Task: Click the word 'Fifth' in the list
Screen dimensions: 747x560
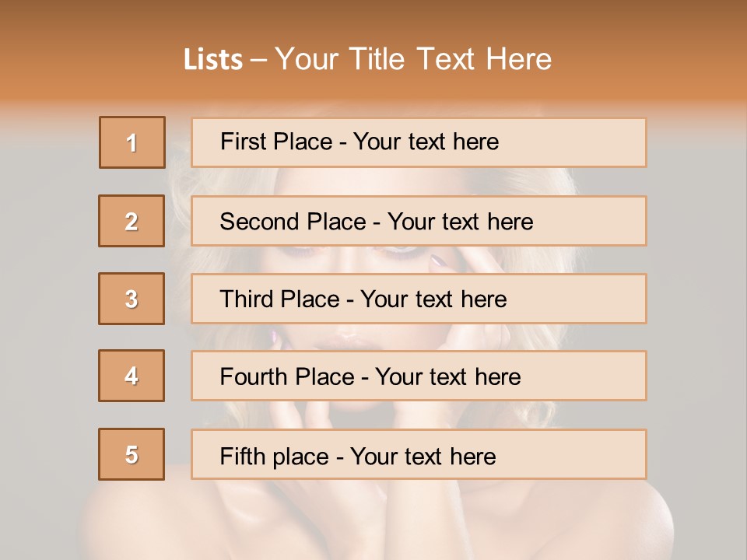Action: click(242, 456)
